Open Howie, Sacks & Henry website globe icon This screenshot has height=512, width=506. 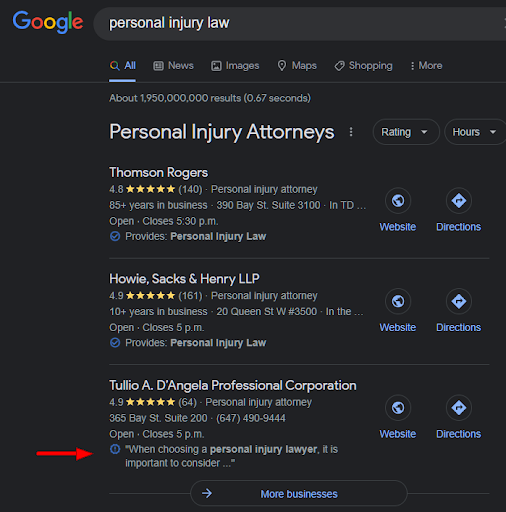point(398,301)
